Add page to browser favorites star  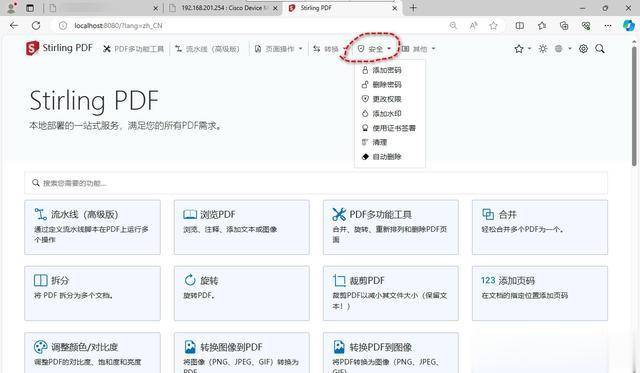pos(493,26)
